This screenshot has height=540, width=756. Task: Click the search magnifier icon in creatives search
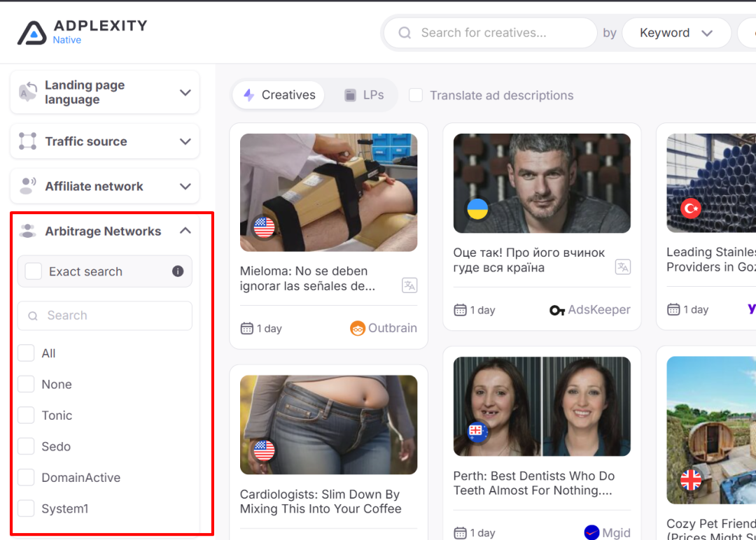[x=405, y=33]
